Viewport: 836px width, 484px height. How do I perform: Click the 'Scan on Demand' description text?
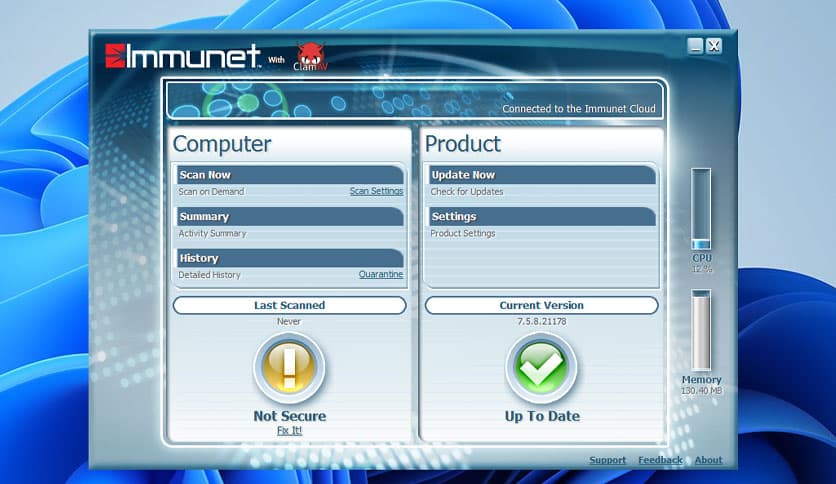[211, 191]
